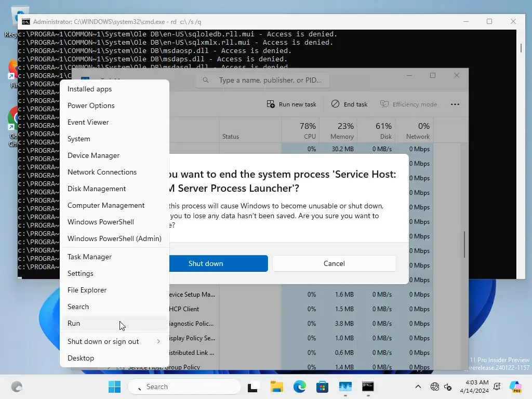
Task: Start Windows PowerShell (Admin)
Action: click(114, 238)
